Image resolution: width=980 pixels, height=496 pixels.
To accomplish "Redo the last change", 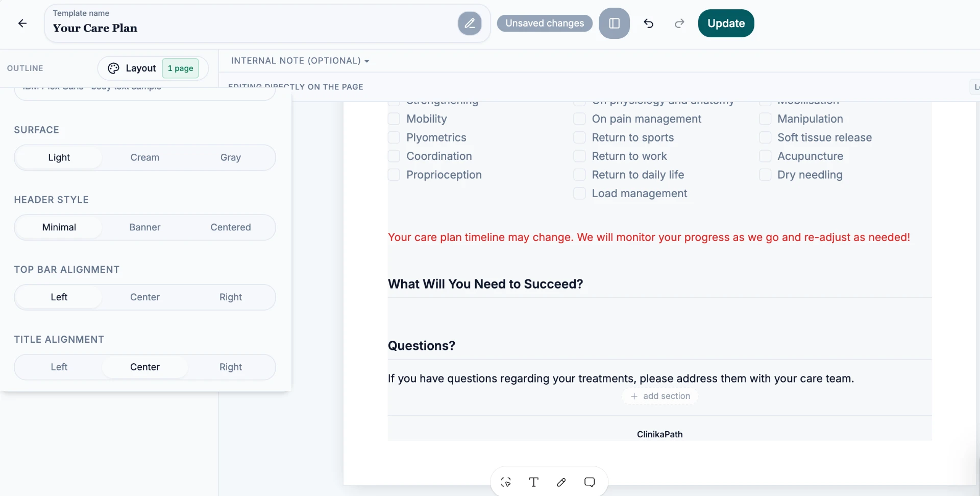I will point(679,23).
